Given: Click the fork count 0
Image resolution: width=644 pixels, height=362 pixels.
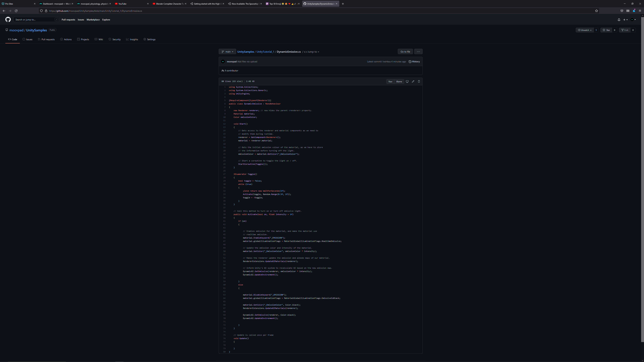Looking at the screenshot, I should 633,30.
